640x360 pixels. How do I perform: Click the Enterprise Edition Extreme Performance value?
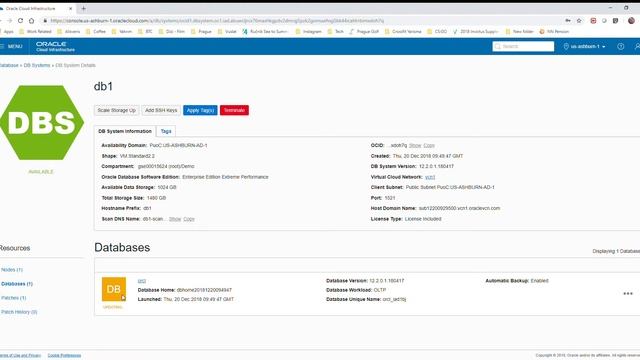tap(225, 177)
